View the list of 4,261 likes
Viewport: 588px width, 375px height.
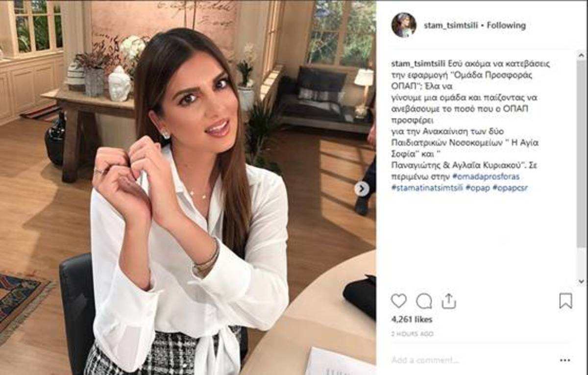[412, 320]
